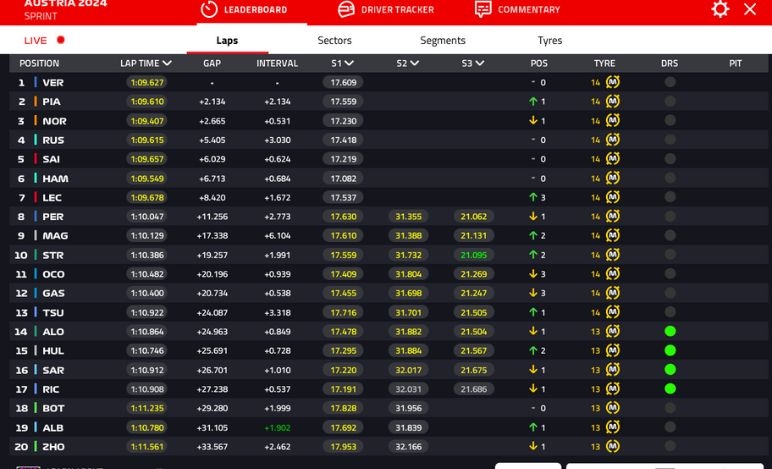Click the green DRS indicator for RIC

670,388
